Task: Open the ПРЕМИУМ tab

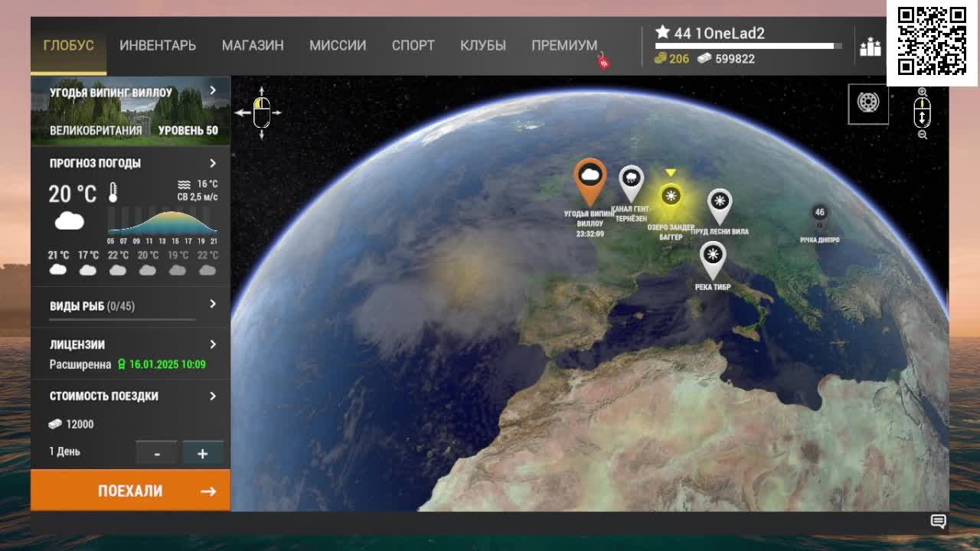Action: [564, 45]
